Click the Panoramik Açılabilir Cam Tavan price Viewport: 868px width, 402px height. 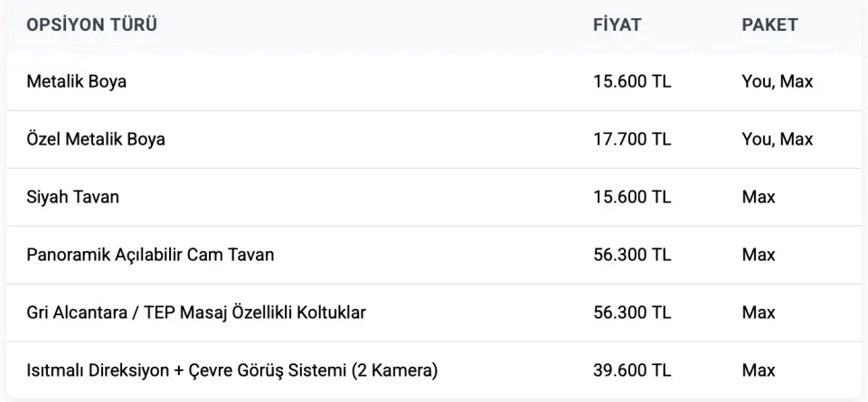pyautogui.click(x=632, y=256)
